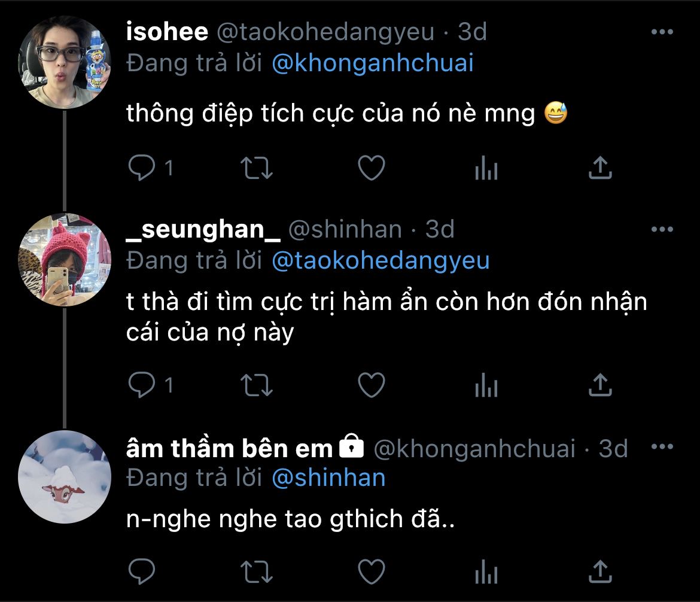
Task: Open more options on _seunghan_'s tweet
Action: click(x=662, y=229)
